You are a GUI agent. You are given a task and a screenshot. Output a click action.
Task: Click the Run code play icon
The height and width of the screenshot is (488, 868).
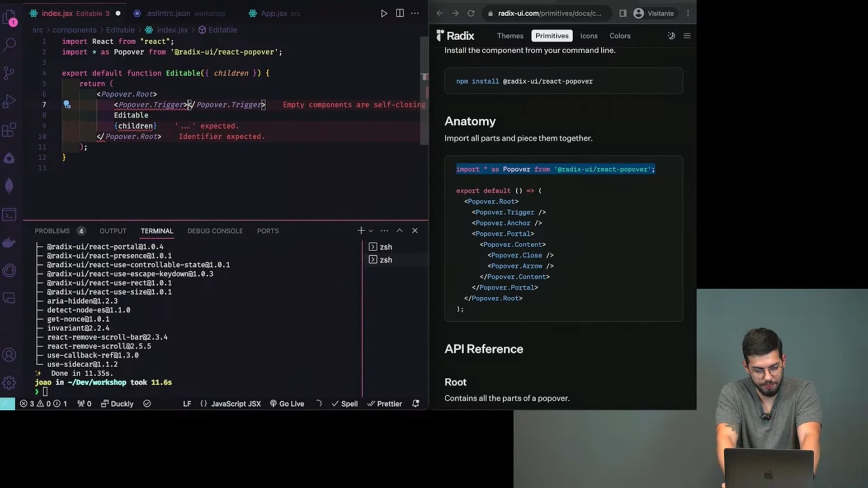(x=384, y=14)
